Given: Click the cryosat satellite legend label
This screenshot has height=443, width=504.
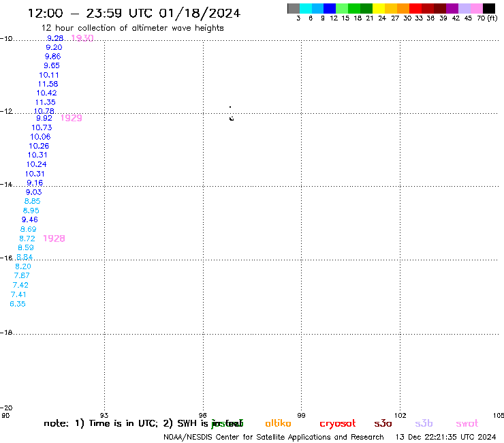Looking at the screenshot, I should [x=338, y=424].
